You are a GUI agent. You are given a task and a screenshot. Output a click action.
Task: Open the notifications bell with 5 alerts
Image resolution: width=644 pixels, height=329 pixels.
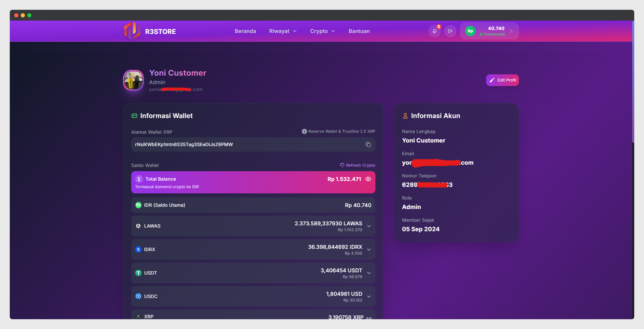coord(434,31)
